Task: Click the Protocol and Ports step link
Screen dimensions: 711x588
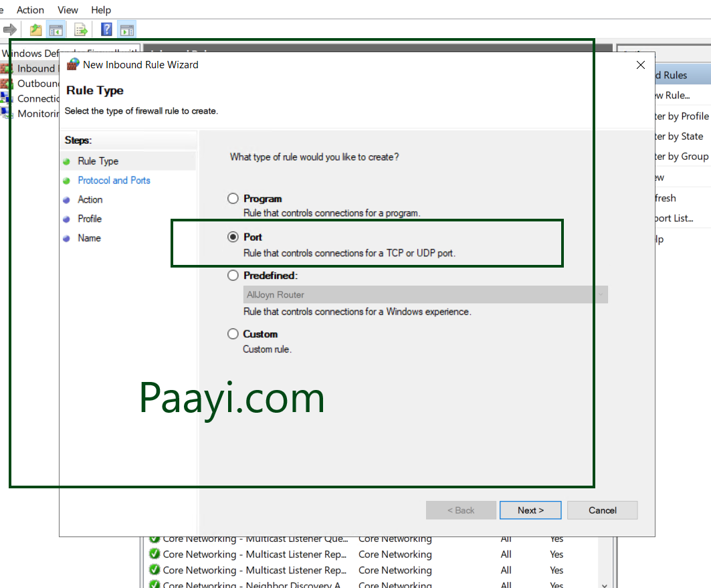Action: pyautogui.click(x=114, y=181)
